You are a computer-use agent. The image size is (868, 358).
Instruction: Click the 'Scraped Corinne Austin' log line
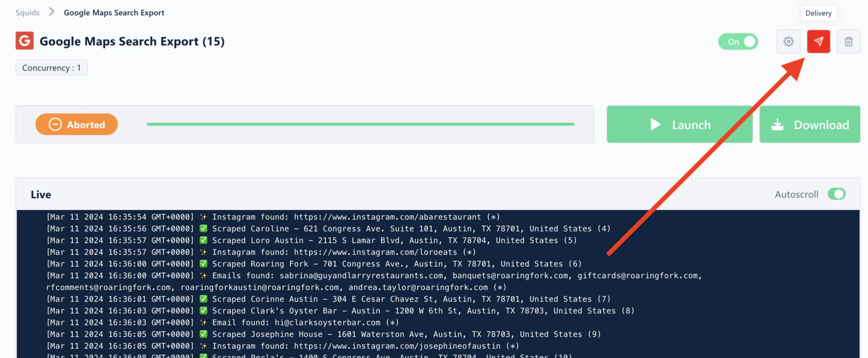point(328,299)
